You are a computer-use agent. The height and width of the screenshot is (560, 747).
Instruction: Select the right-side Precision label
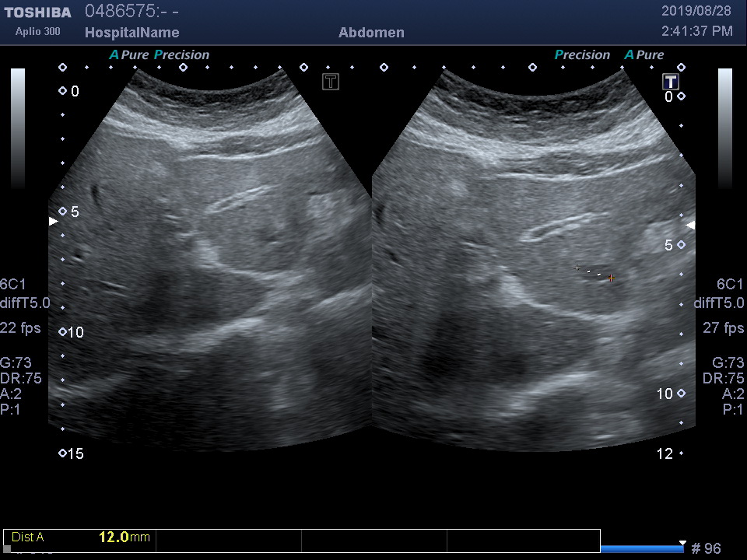click(582, 55)
